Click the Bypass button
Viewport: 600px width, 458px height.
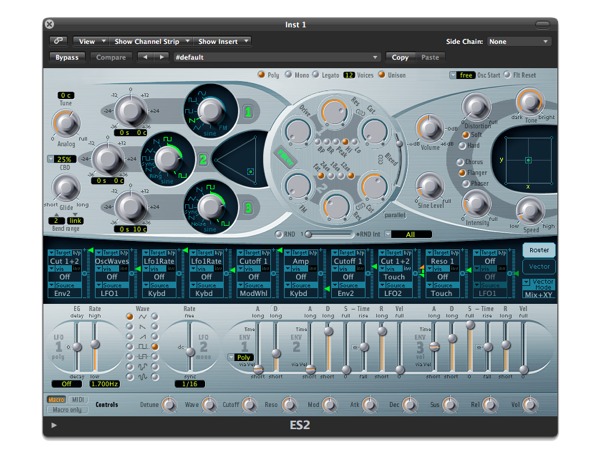click(x=67, y=57)
